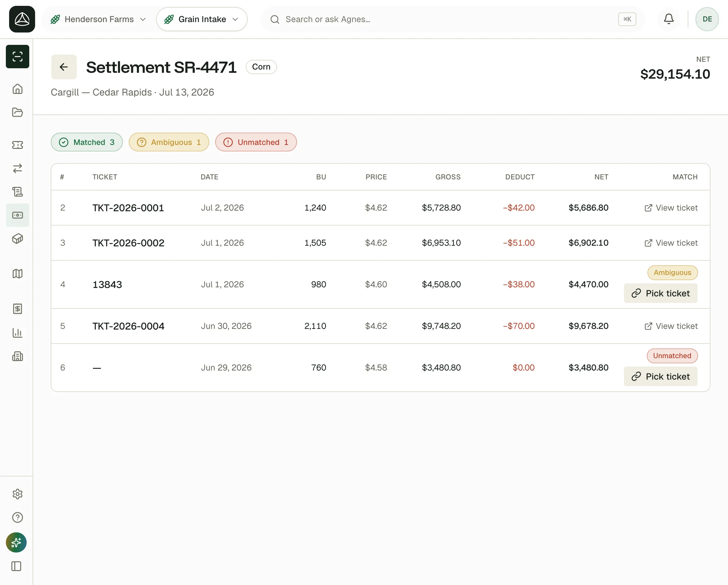Open the scan capture icon in sidebar
This screenshot has width=728, height=585.
[x=18, y=57]
